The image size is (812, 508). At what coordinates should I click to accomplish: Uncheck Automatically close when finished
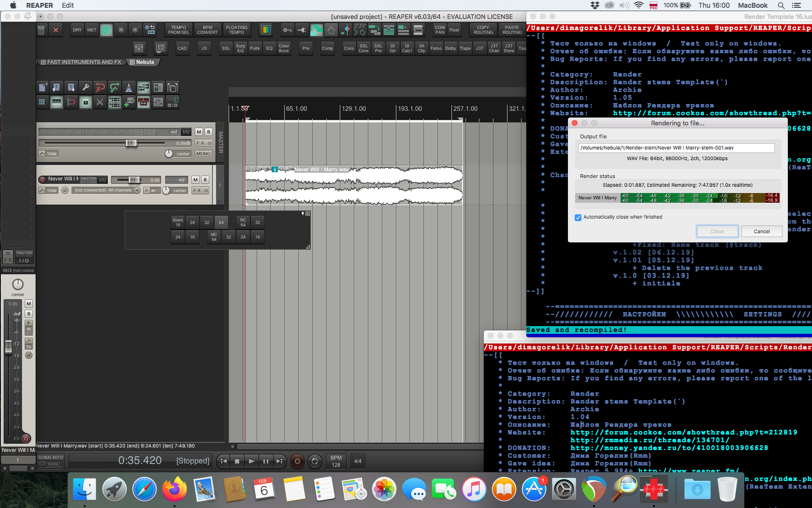578,217
